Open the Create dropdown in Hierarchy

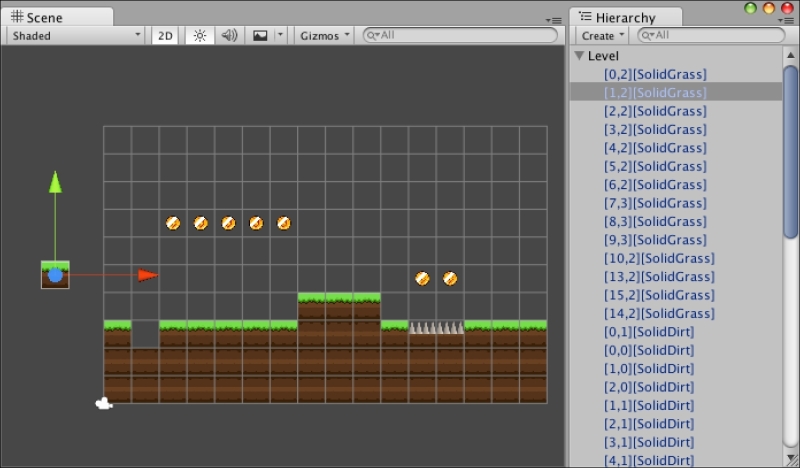point(603,35)
